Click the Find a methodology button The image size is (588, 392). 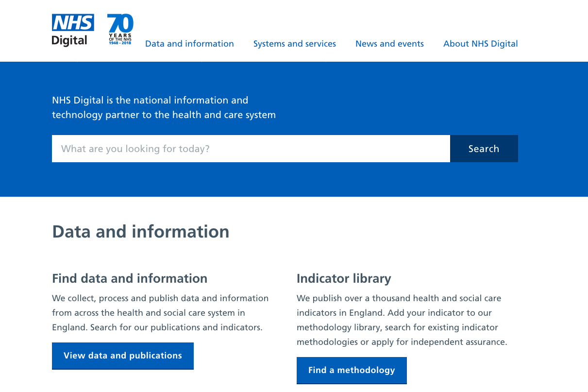(x=352, y=370)
